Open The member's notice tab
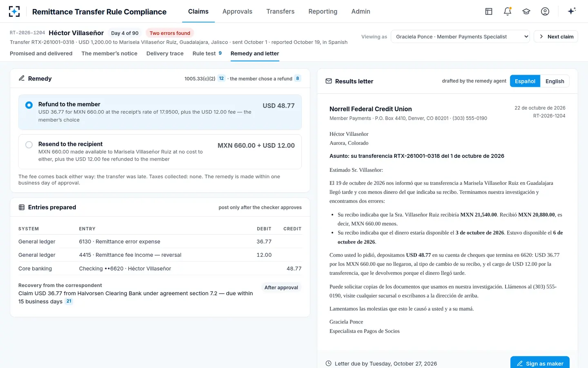Viewport: 588px width, 368px height. point(109,54)
